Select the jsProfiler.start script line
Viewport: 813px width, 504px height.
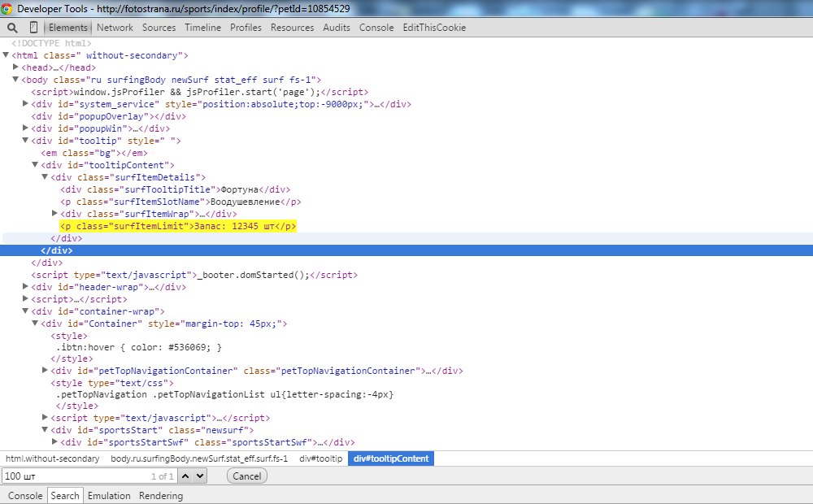[x=200, y=92]
